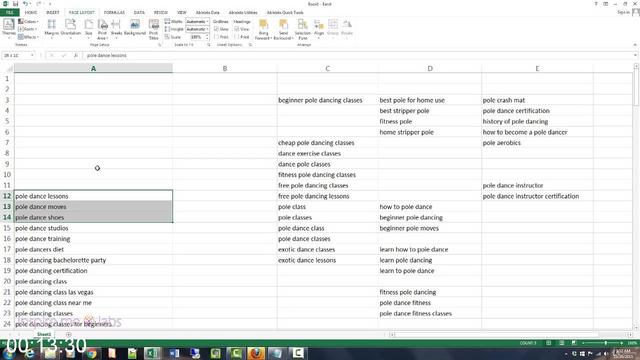This screenshot has height=360, width=640.
Task: Click the vertical scrollbar
Action: pos(636,196)
